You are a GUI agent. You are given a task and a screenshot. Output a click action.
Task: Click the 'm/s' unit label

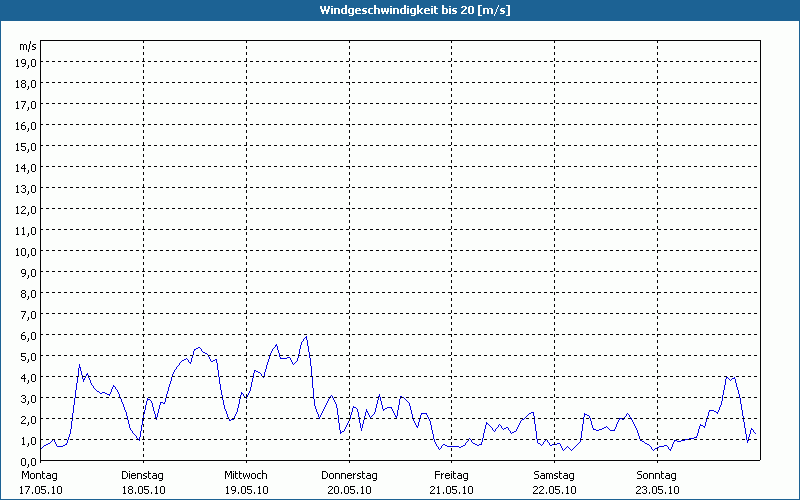point(28,46)
